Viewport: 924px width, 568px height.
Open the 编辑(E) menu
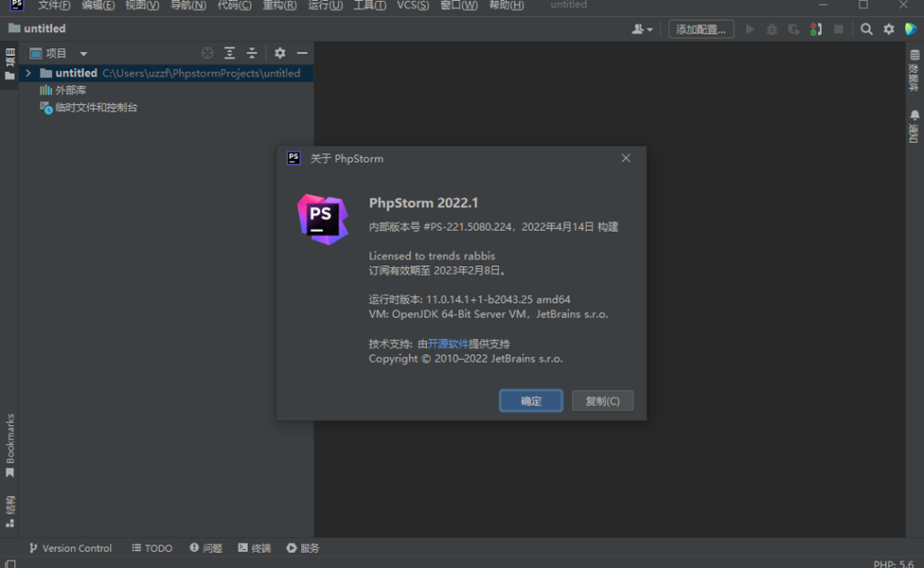(x=98, y=6)
